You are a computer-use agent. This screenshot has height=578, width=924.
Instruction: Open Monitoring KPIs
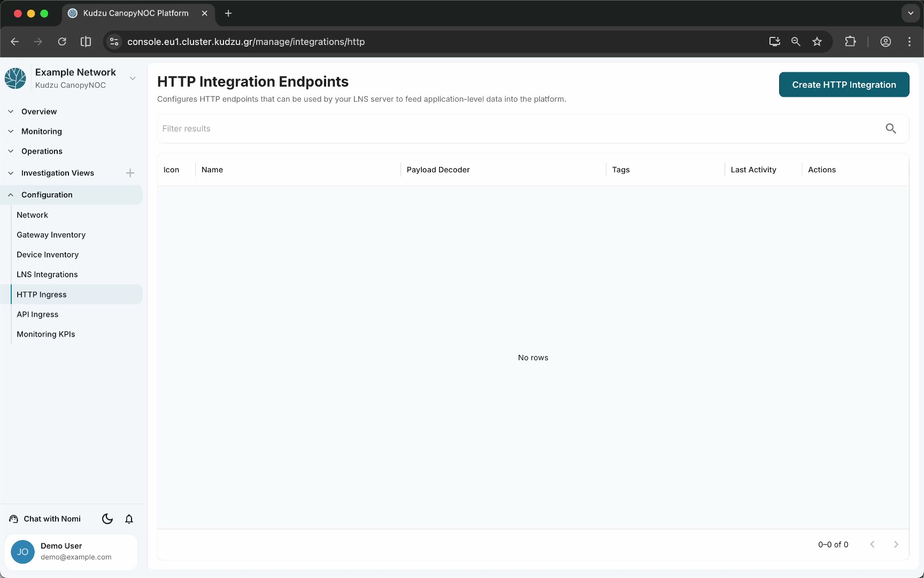point(45,334)
